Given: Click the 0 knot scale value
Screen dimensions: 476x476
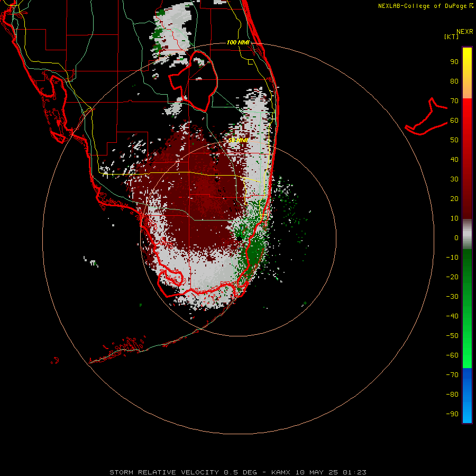Looking at the screenshot, I should coord(456,238).
